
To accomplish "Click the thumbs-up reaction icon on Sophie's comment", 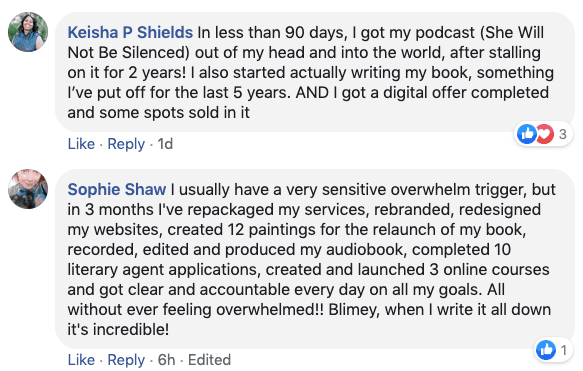I will (546, 350).
